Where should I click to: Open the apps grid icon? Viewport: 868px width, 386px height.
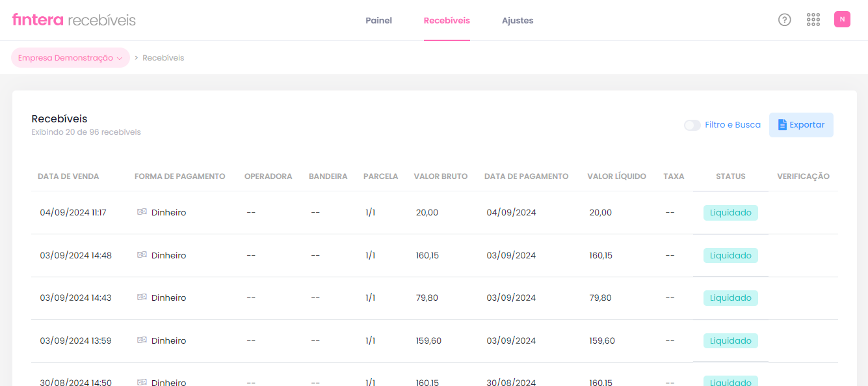point(813,20)
